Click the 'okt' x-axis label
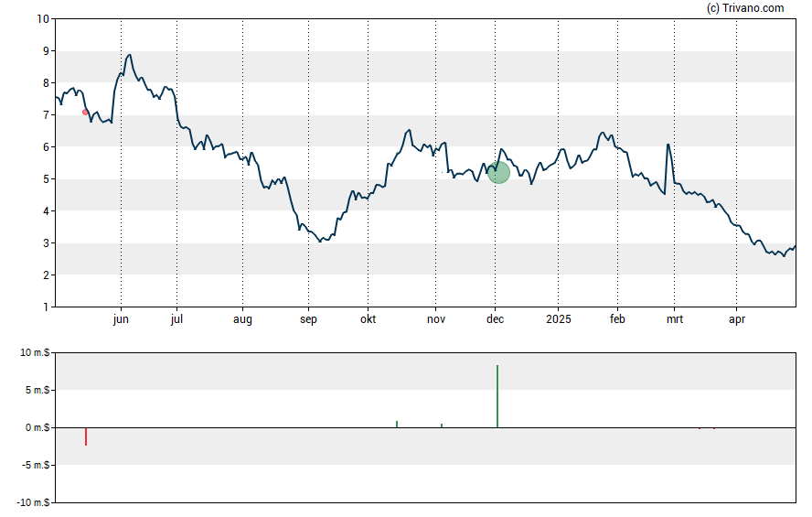The width and height of the screenshot is (812, 517). pos(369,319)
